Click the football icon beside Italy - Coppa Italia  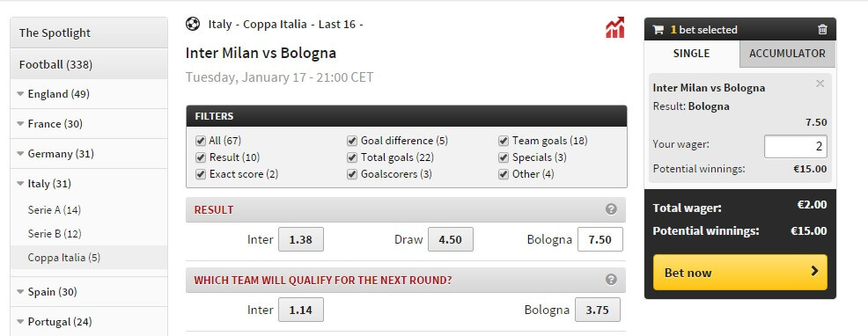193,24
